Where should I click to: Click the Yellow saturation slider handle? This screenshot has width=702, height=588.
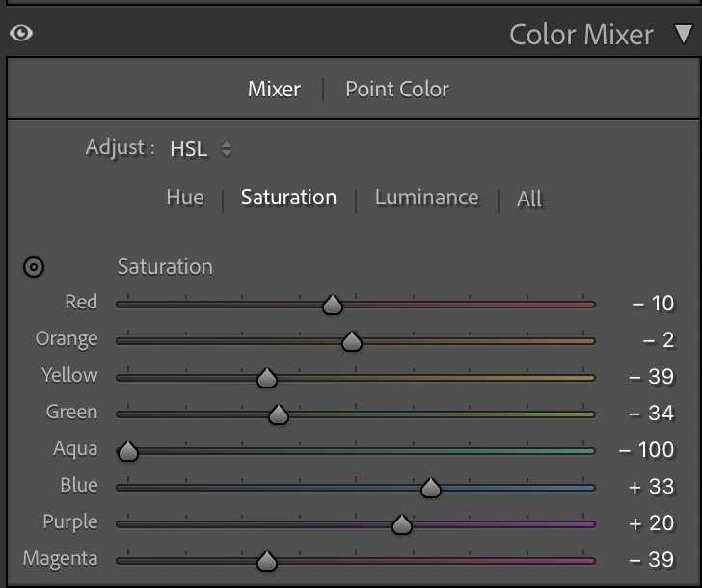point(267,379)
